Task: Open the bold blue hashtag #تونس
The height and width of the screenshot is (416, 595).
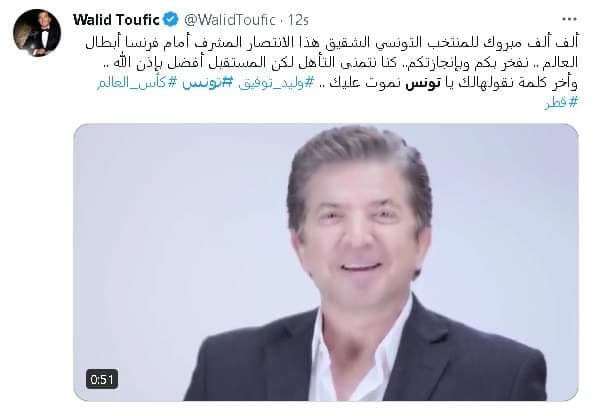Action: pos(207,83)
